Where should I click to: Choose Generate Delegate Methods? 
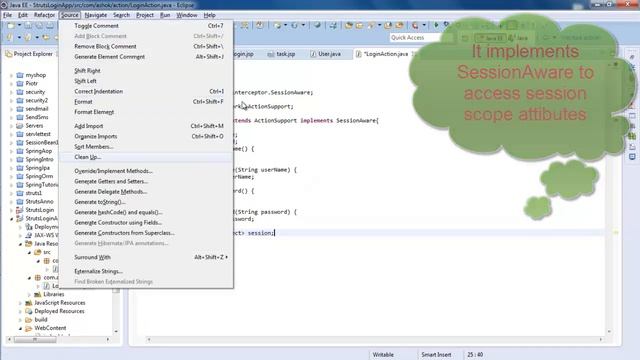point(146,191)
